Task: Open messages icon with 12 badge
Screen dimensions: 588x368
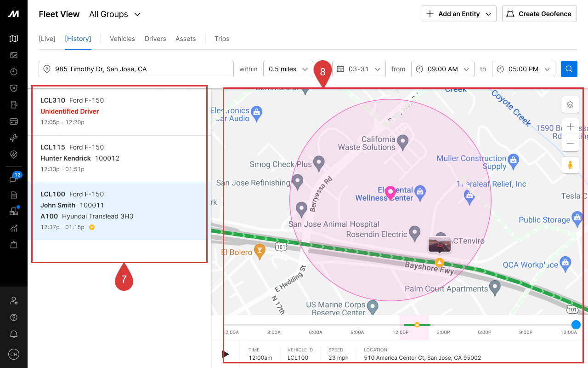Action: 14,179
